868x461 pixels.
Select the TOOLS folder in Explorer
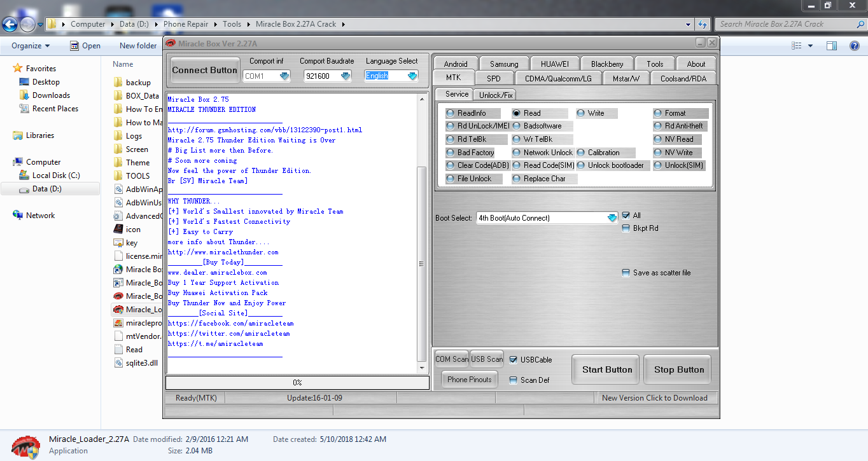pyautogui.click(x=132, y=176)
